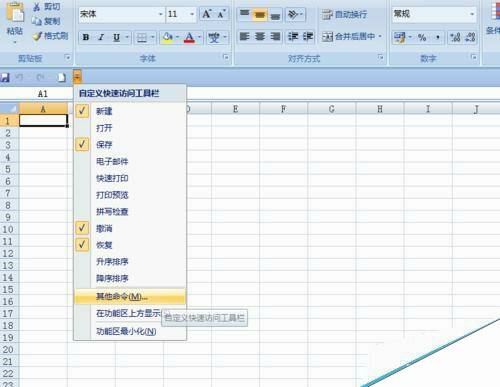
Task: Expand Fill Color dropdown arrow
Action: click(x=177, y=37)
